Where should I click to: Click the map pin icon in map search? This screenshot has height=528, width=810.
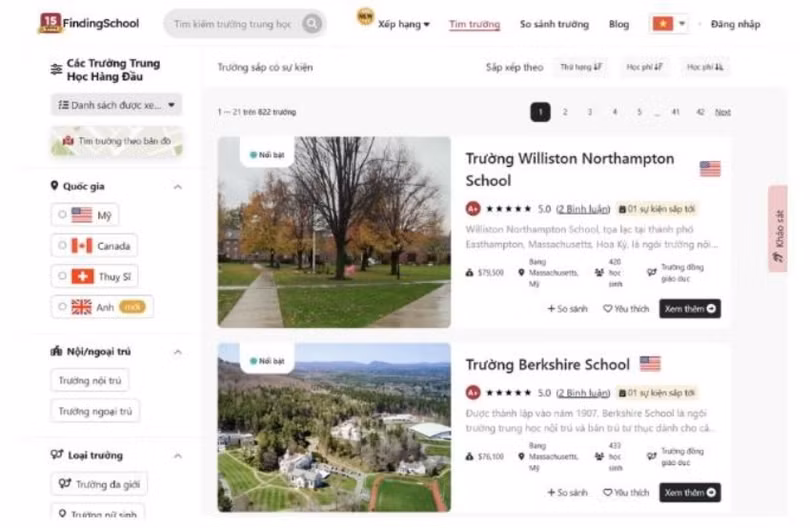point(68,141)
